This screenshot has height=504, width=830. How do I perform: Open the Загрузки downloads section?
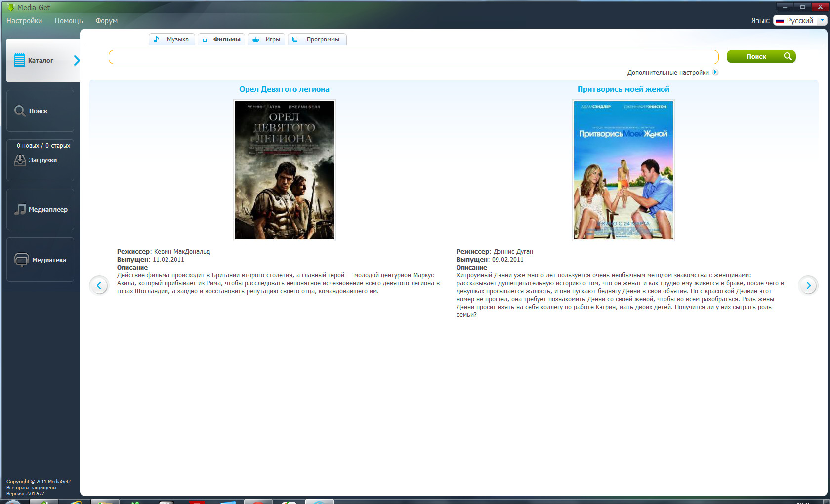(40, 160)
